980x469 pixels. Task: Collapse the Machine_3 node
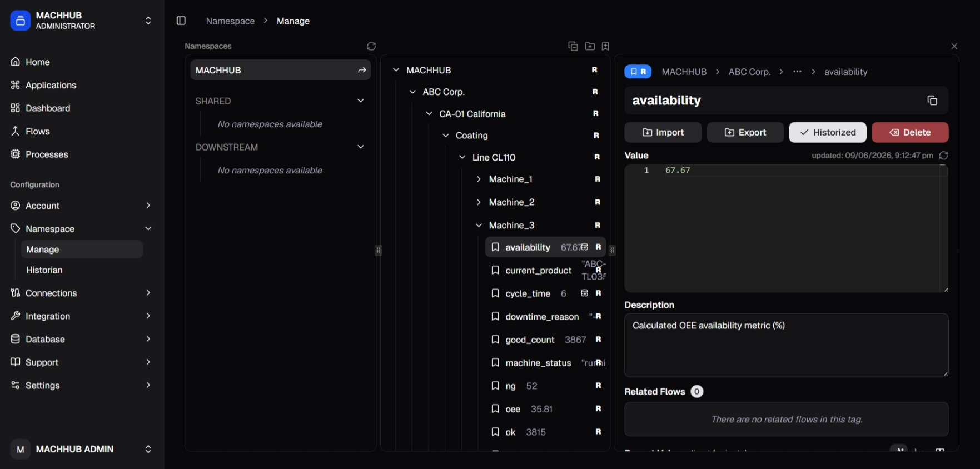coord(479,225)
